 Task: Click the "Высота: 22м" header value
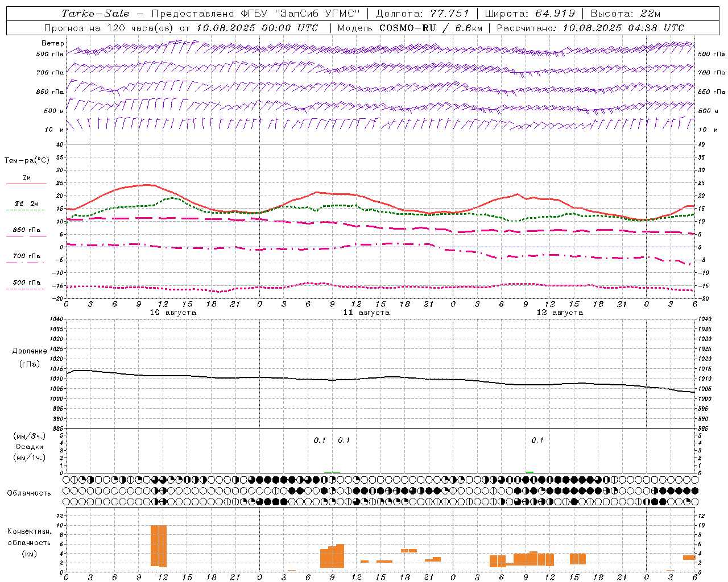pos(626,14)
